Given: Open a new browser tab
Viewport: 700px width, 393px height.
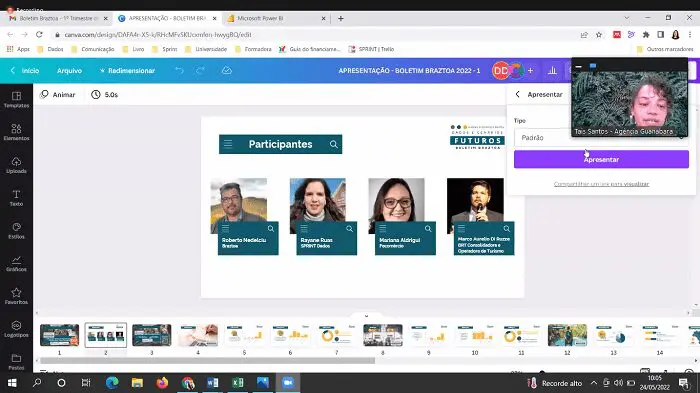Looking at the screenshot, I should (x=341, y=18).
